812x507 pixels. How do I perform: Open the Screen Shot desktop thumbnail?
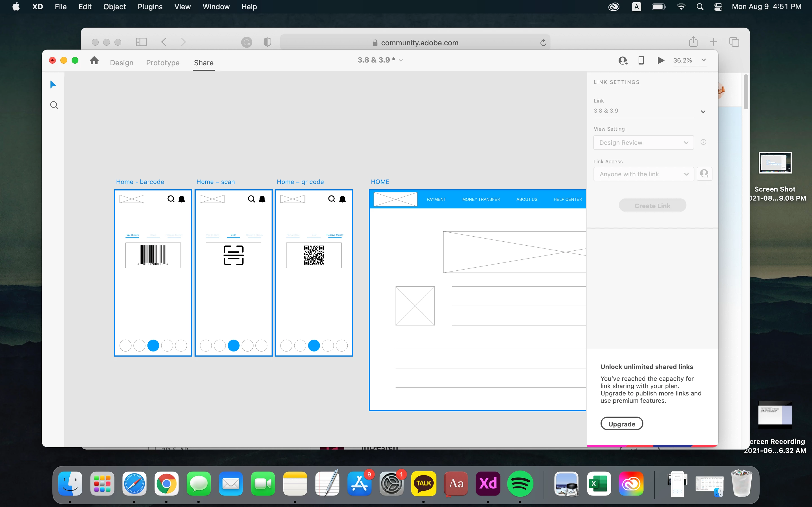tap(775, 163)
